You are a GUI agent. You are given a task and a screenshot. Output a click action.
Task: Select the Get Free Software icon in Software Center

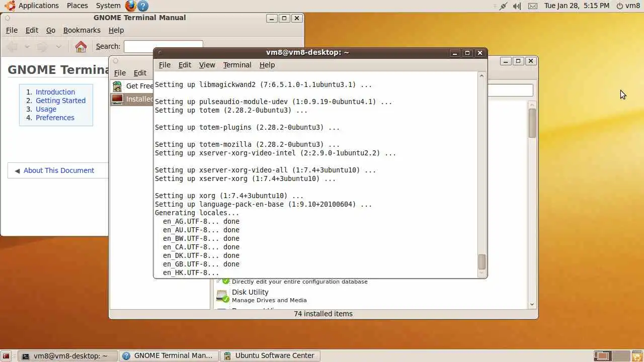click(117, 86)
